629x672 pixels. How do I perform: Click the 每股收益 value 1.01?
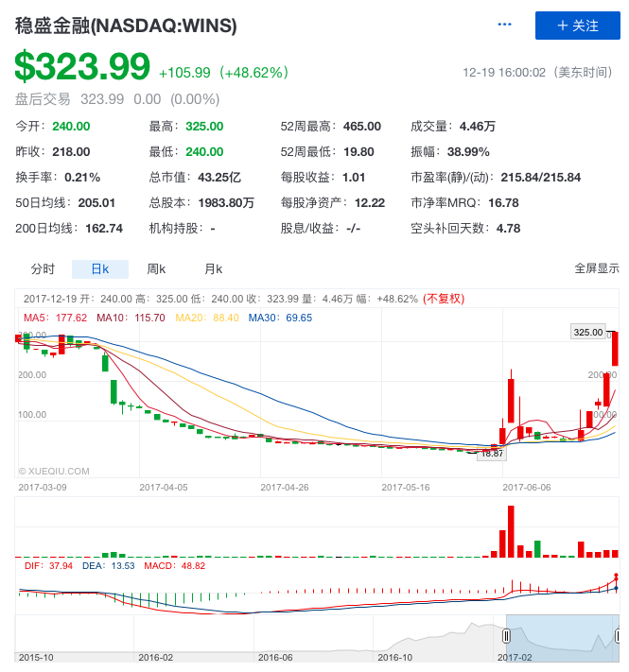coord(354,178)
